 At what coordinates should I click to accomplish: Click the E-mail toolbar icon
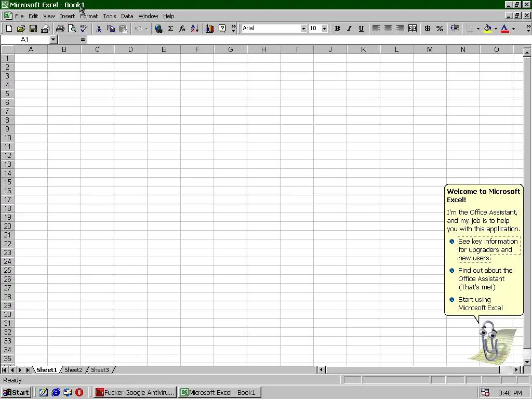click(45, 29)
